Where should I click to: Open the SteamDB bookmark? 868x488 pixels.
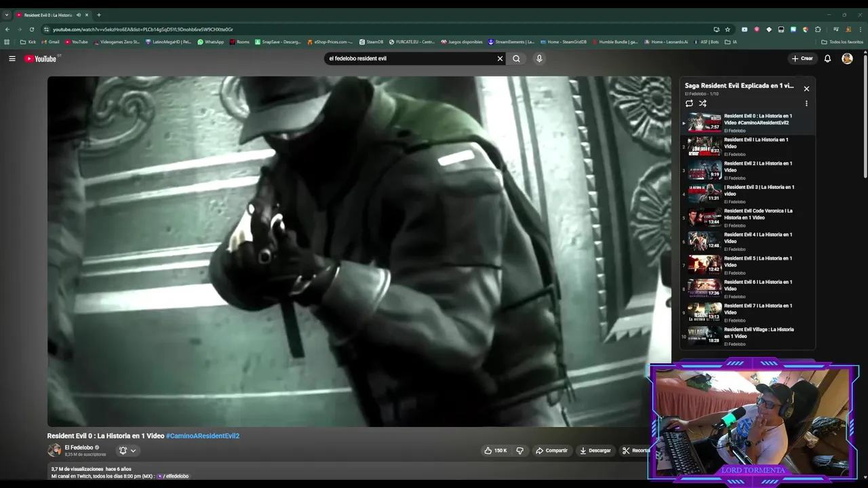(371, 42)
